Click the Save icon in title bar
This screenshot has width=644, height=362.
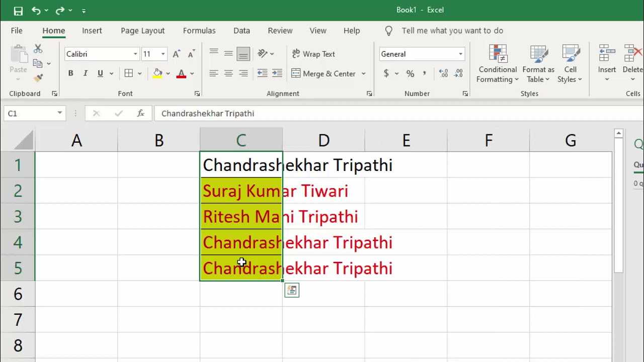(18, 11)
